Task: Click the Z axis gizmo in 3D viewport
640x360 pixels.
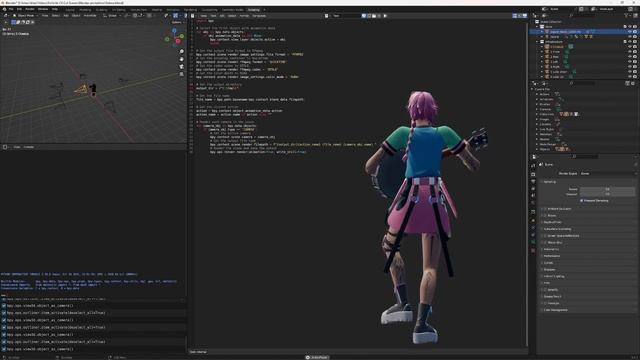Action: (x=174, y=30)
